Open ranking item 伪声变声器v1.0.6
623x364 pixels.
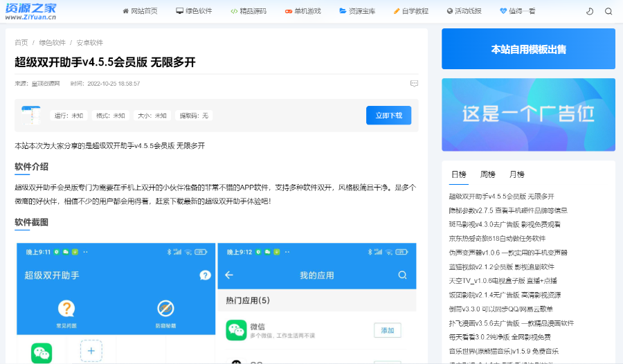pos(508,253)
